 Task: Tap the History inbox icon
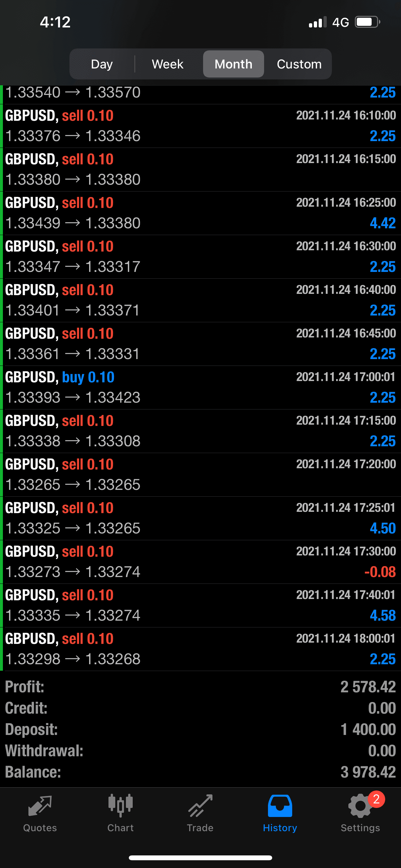[280, 806]
